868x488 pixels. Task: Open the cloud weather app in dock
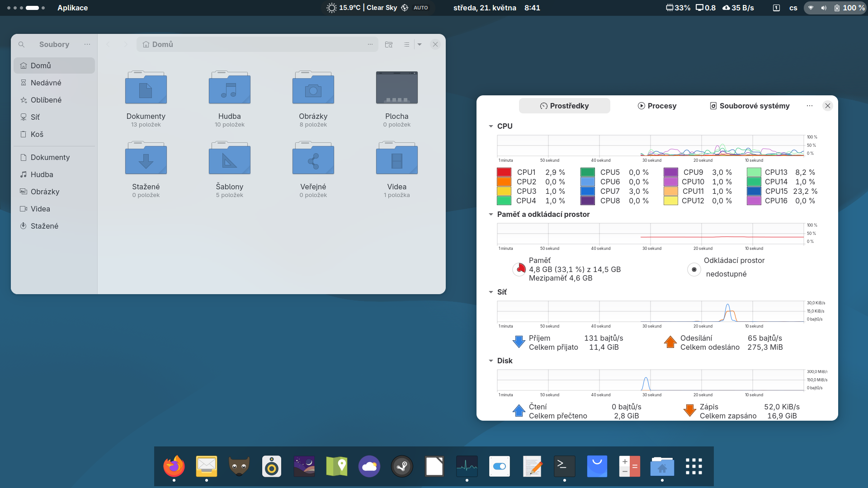click(x=369, y=466)
